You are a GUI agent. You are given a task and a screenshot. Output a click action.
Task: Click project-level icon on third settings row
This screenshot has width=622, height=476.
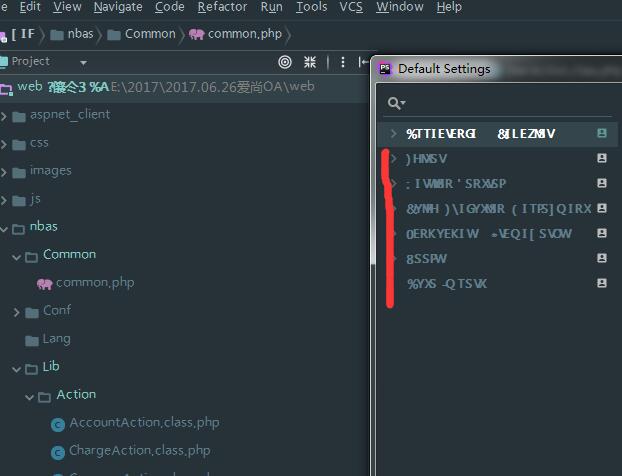click(602, 183)
